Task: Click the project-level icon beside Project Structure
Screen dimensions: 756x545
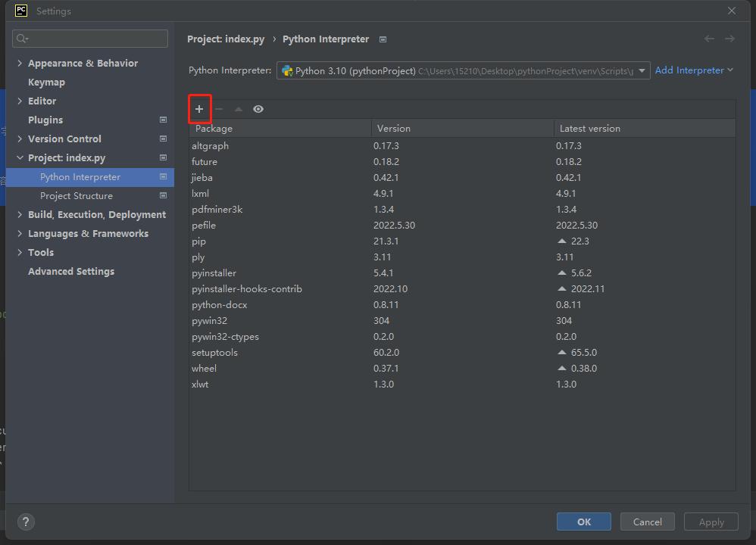Action: point(163,195)
